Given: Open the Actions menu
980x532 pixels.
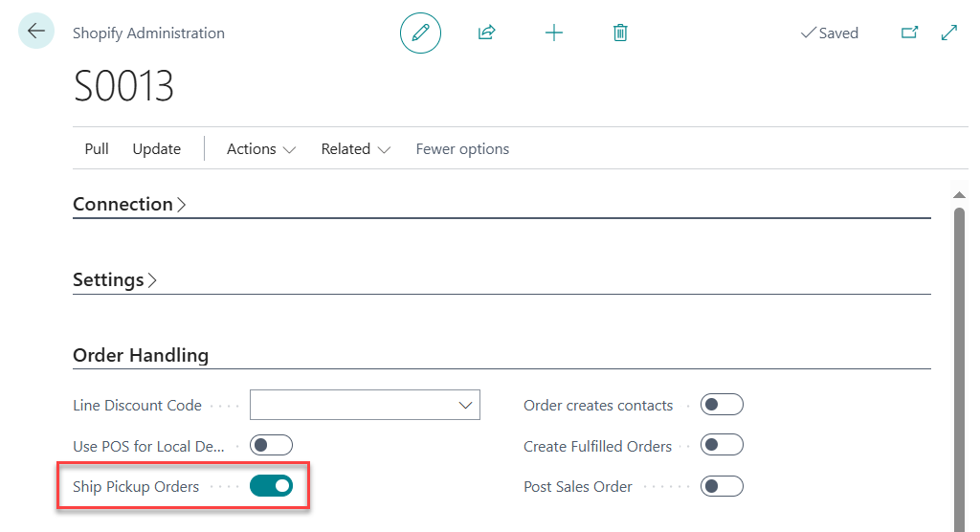Looking at the screenshot, I should (260, 149).
